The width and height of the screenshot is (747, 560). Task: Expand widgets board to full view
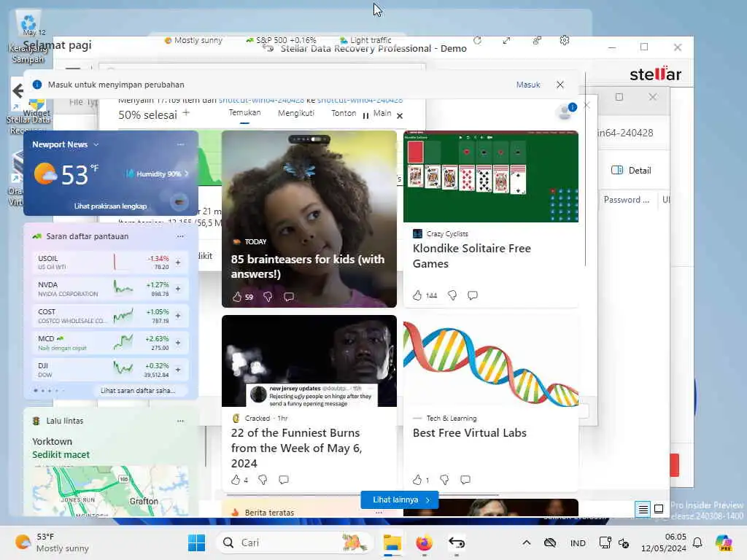(506, 41)
